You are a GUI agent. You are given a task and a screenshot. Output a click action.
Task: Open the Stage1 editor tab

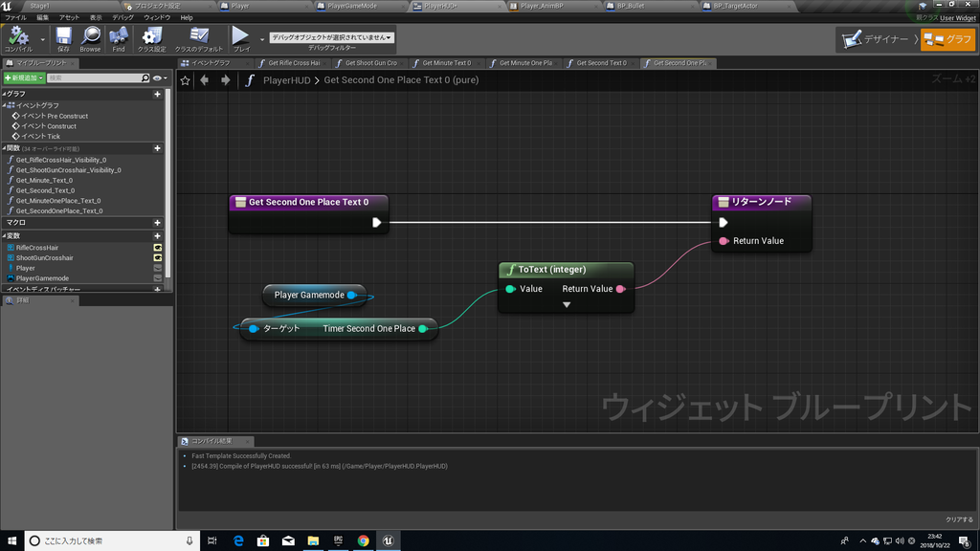(x=40, y=6)
